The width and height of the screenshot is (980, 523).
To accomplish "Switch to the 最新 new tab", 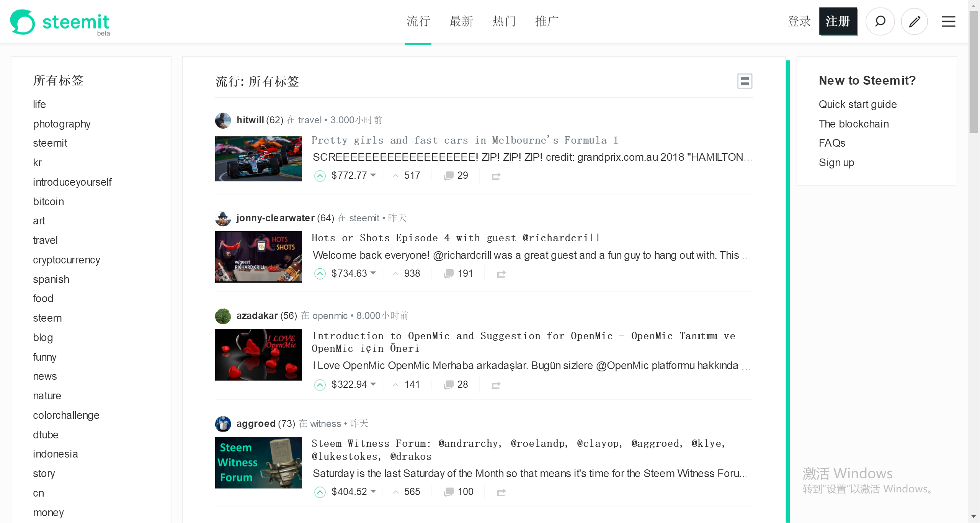I will tap(461, 21).
